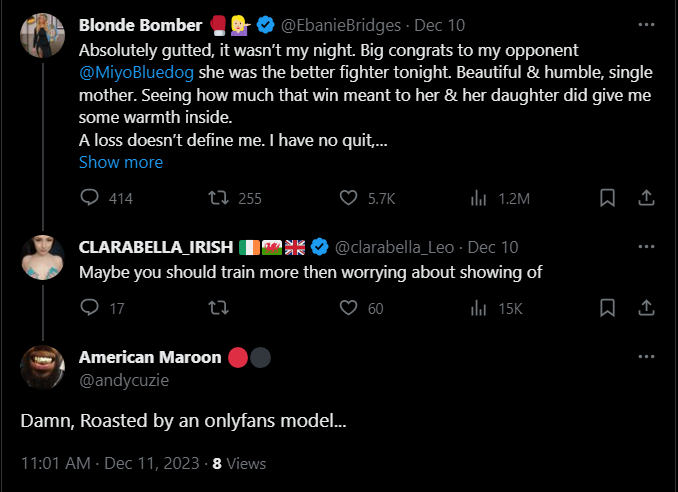Image resolution: width=678 pixels, height=492 pixels.
Task: Retweet Blonde Bomber's post
Action: [x=213, y=198]
